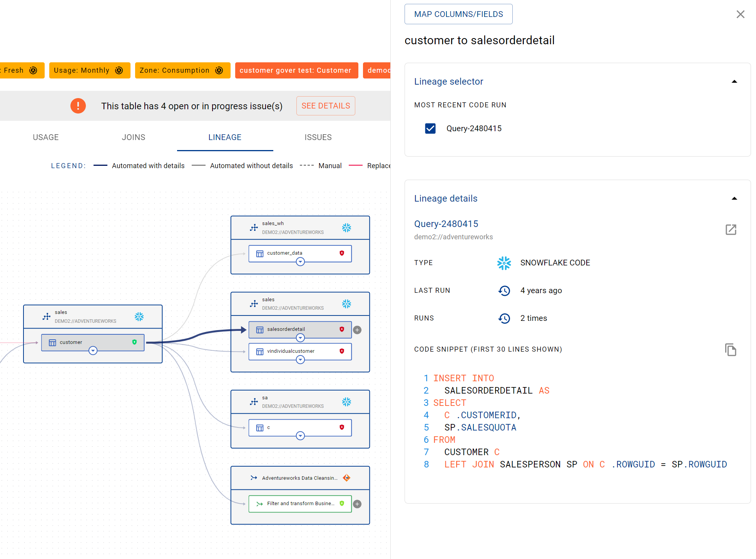The width and height of the screenshot is (756, 559).
Task: Open Query-2480415 in new window icon
Action: pyautogui.click(x=731, y=230)
